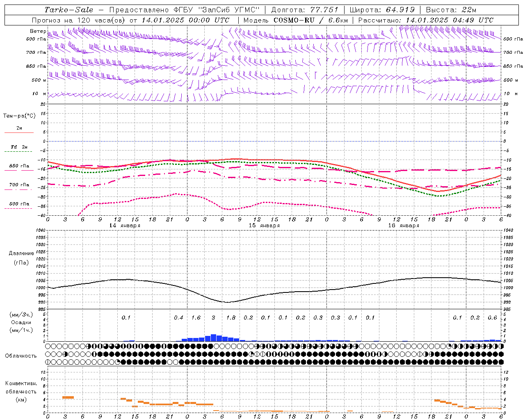The height and width of the screenshot is (420, 525).
Task: Click the Тем-ра(°C) axis title
Action: pos(19,116)
